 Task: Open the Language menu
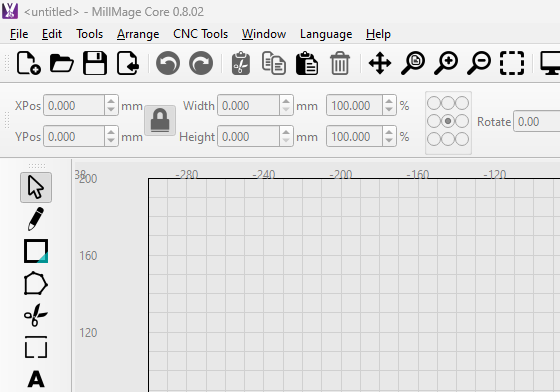click(326, 34)
